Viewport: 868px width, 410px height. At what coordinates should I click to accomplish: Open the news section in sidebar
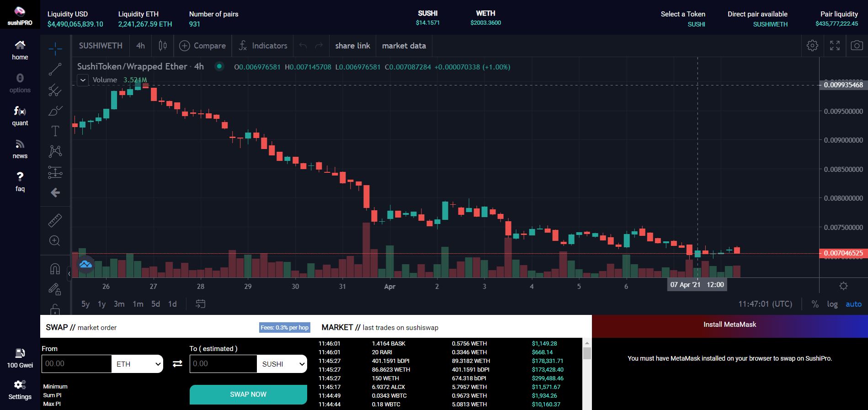(x=20, y=149)
